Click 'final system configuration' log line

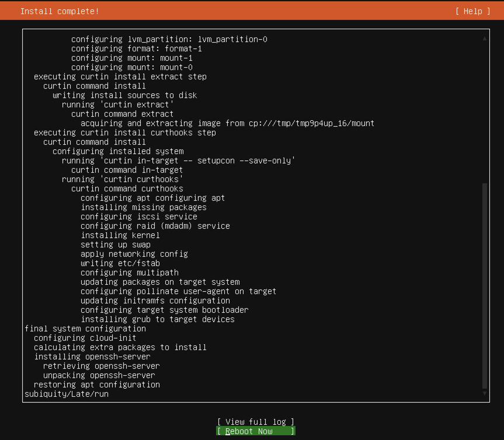(x=85, y=329)
